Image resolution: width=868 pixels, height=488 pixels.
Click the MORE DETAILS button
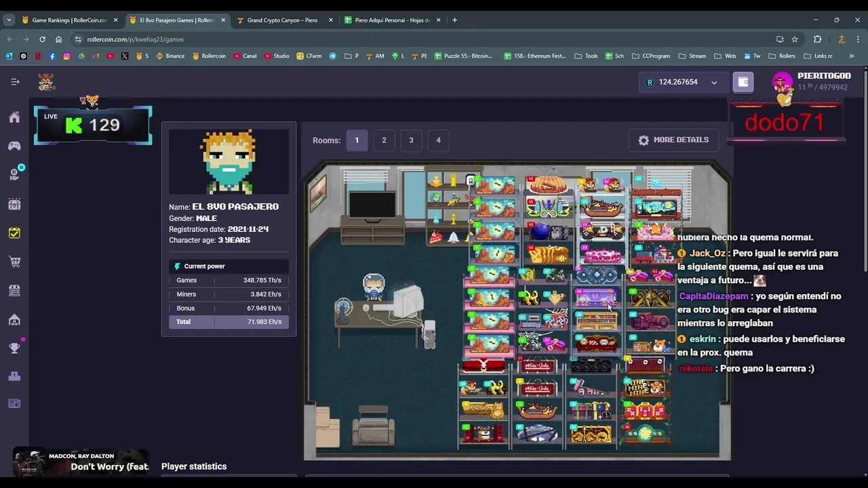pos(673,140)
